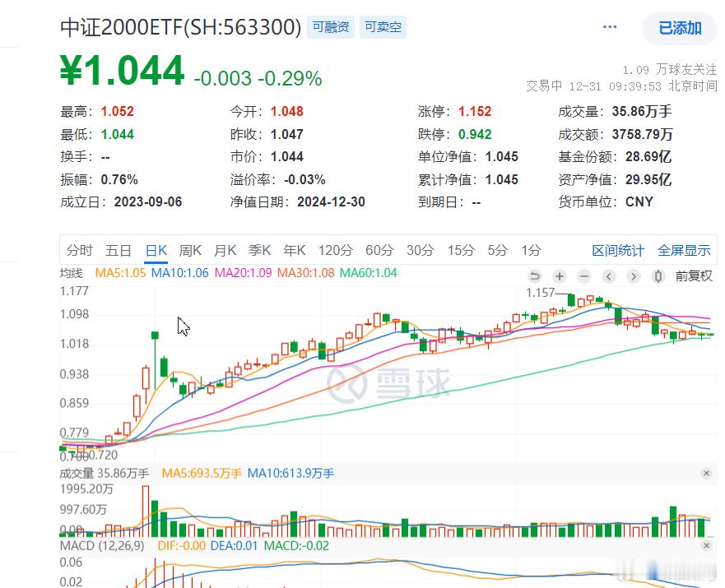Select the 日K tab
Screen dimensions: 725x588
click(156, 250)
